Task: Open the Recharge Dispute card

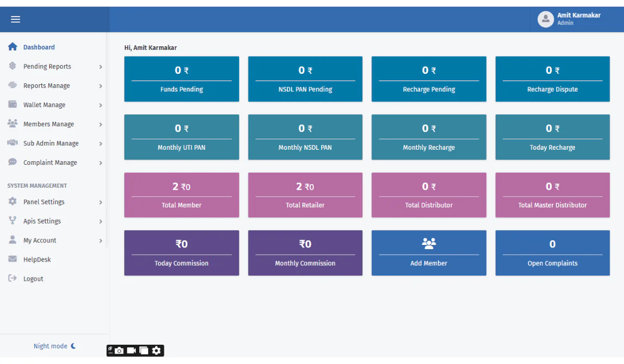Action: (x=553, y=79)
